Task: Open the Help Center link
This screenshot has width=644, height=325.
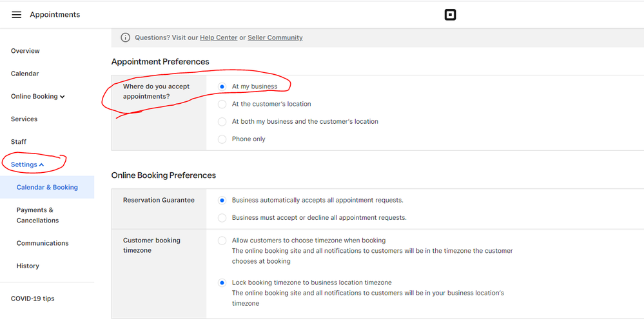Action: [x=219, y=38]
